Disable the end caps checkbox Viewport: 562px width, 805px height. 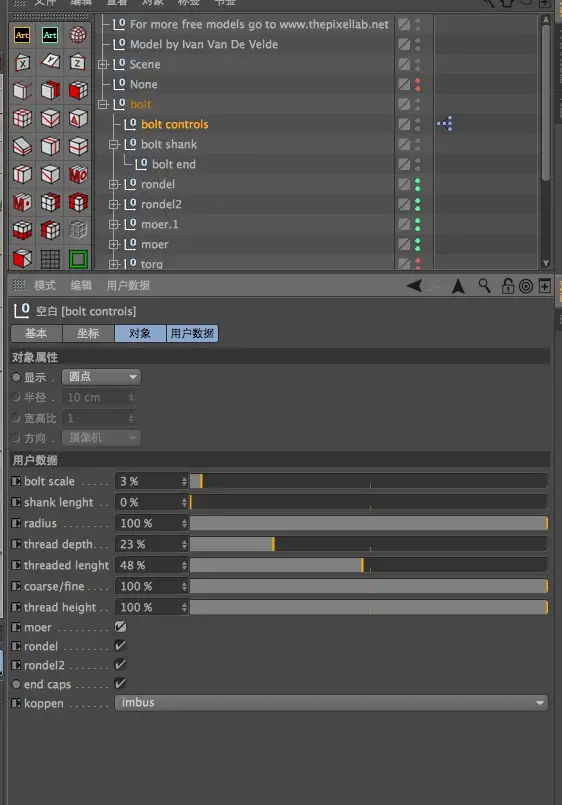(121, 684)
